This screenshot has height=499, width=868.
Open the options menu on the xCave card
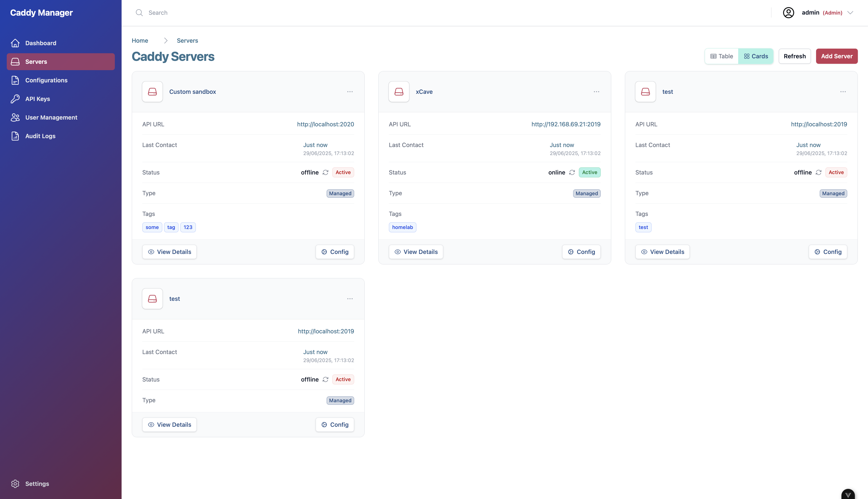(x=596, y=91)
